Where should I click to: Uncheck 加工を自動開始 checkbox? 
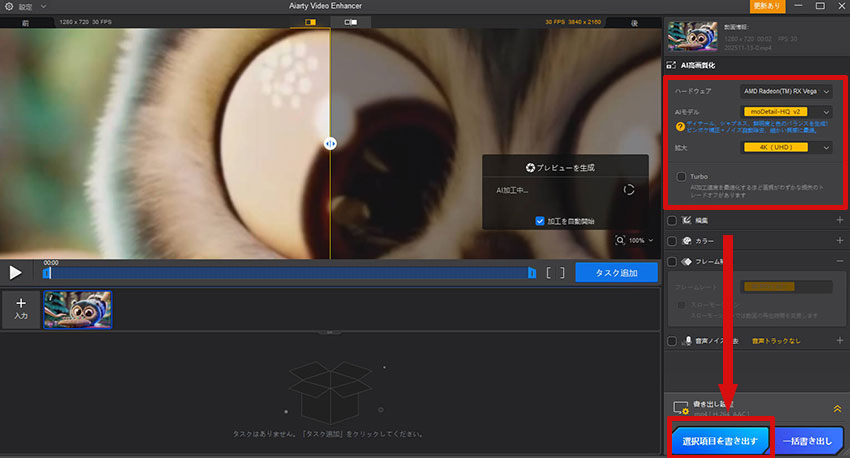(539, 221)
